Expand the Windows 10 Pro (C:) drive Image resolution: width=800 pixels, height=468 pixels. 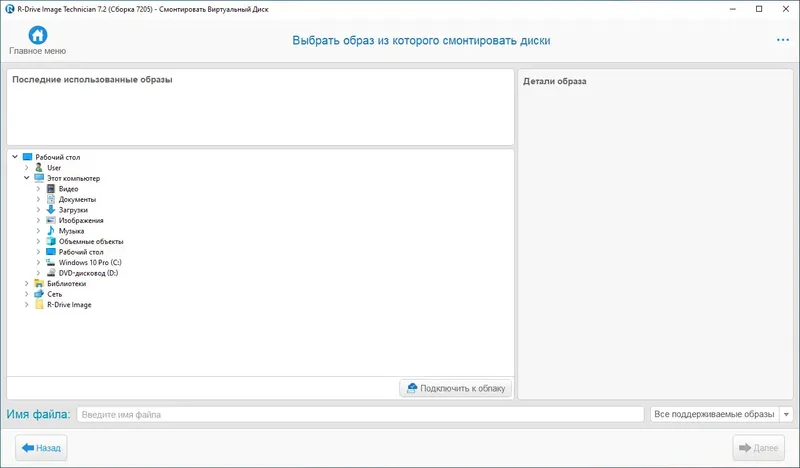coord(38,262)
